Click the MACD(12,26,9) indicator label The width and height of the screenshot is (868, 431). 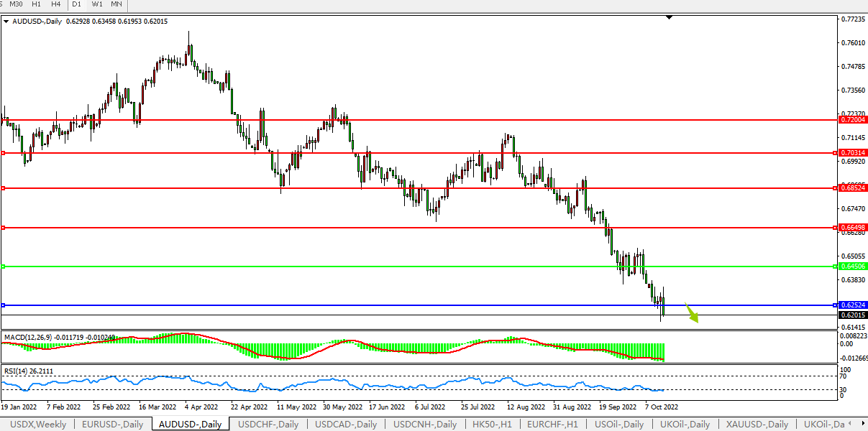click(x=28, y=336)
